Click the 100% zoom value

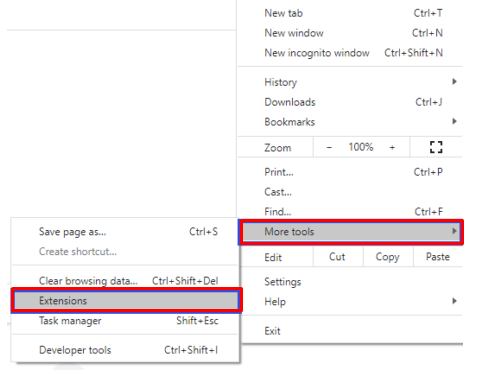361,147
